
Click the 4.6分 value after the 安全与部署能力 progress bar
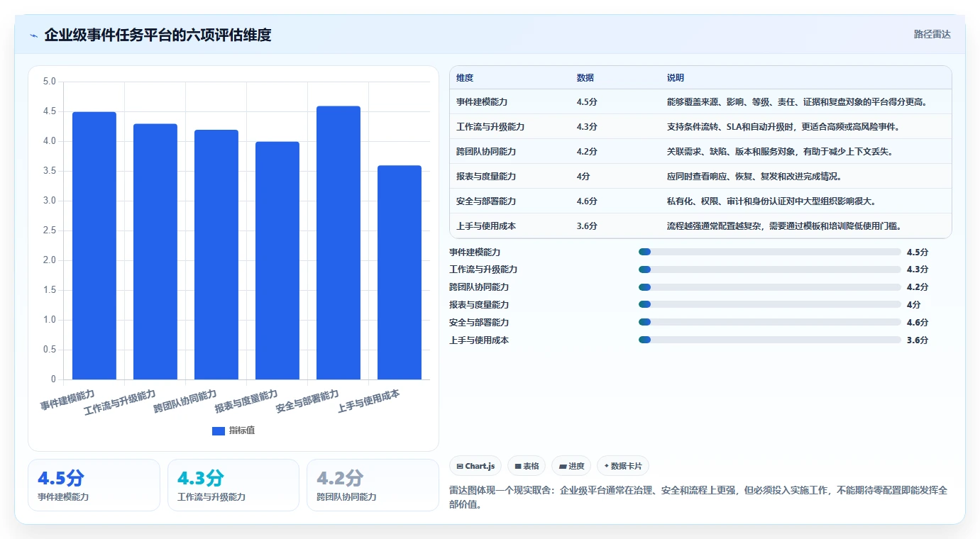918,322
